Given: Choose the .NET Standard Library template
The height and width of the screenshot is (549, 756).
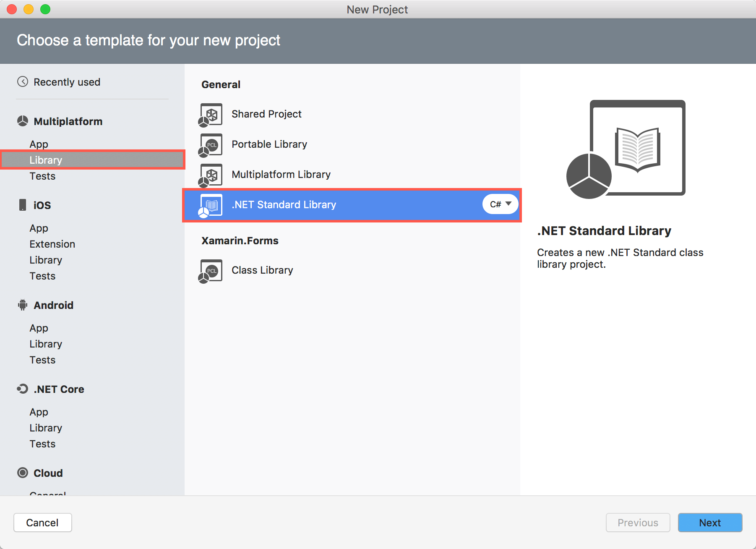Looking at the screenshot, I should point(352,205).
